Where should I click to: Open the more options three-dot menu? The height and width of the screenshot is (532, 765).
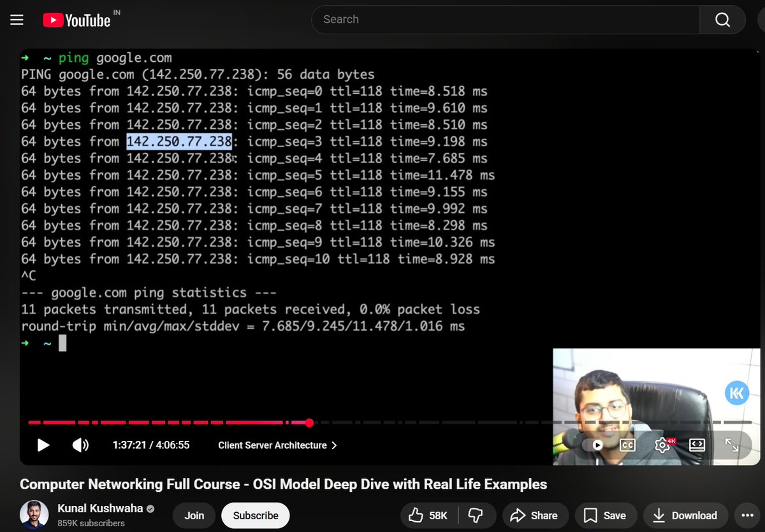tap(747, 515)
